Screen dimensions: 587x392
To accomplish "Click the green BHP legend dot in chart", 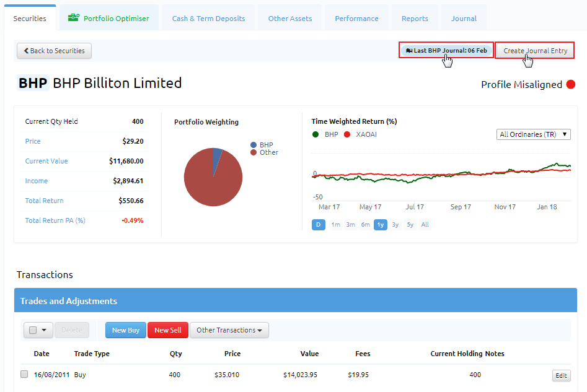I will pyautogui.click(x=316, y=134).
